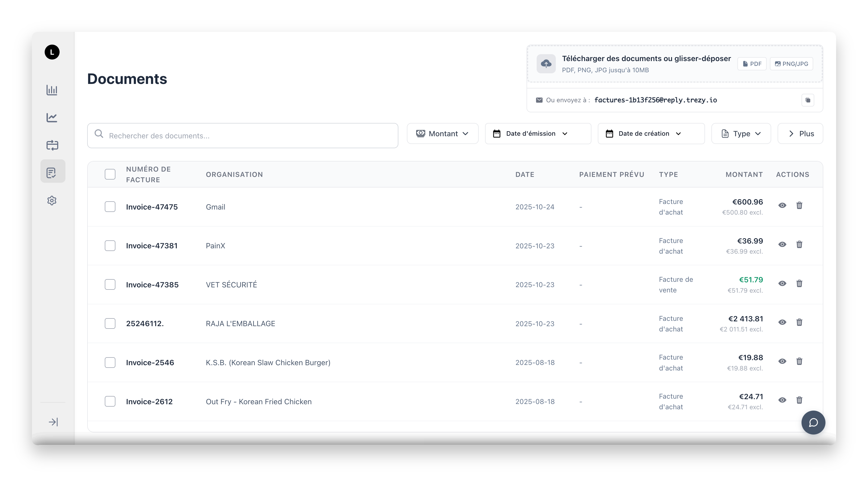Open the transactions sidebar icon with arrows
868x477 pixels.
coord(52,145)
